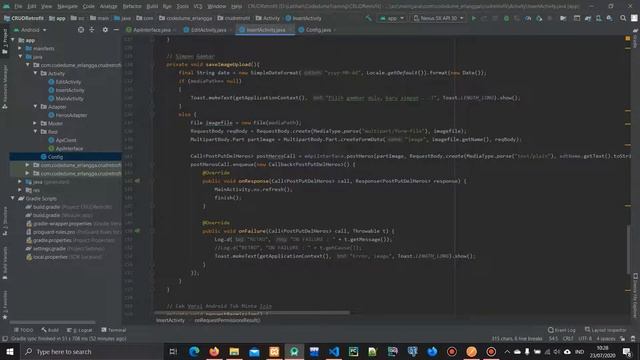Click the Make Project hammer icon
This screenshot has height=360, width=640.
[368, 18]
